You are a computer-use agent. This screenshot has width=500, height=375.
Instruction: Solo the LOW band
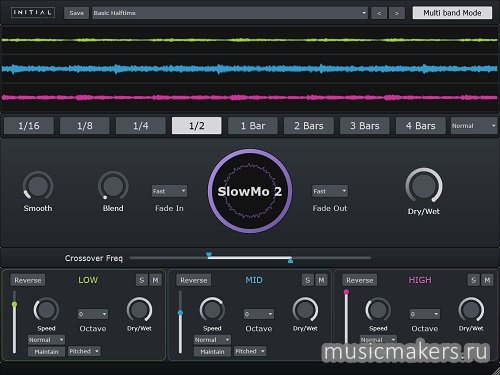coord(142,280)
